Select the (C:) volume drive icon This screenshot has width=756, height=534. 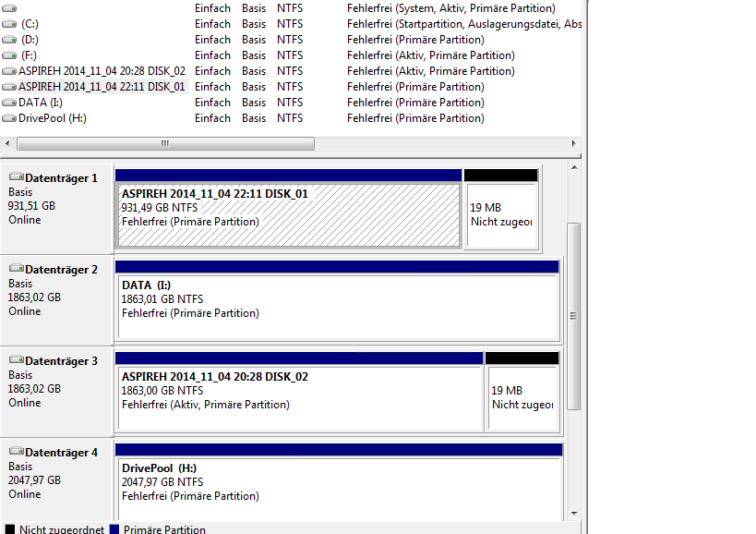pos(9,24)
